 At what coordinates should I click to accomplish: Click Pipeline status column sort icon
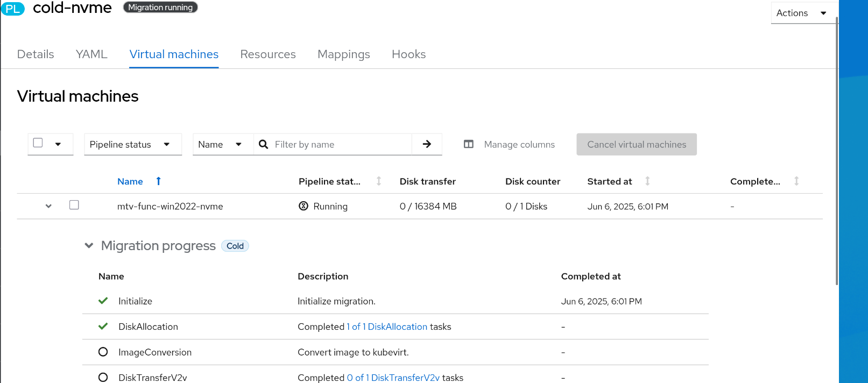pos(379,181)
